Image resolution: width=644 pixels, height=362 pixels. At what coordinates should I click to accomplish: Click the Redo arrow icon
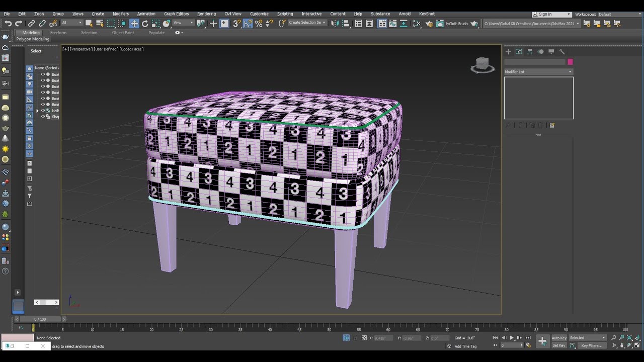(19, 23)
